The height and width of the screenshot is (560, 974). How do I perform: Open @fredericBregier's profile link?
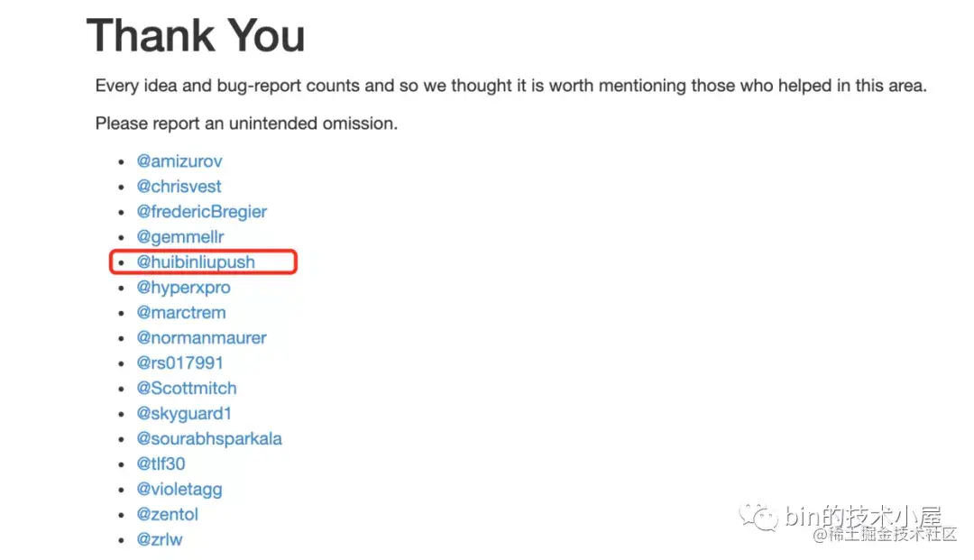202,212
